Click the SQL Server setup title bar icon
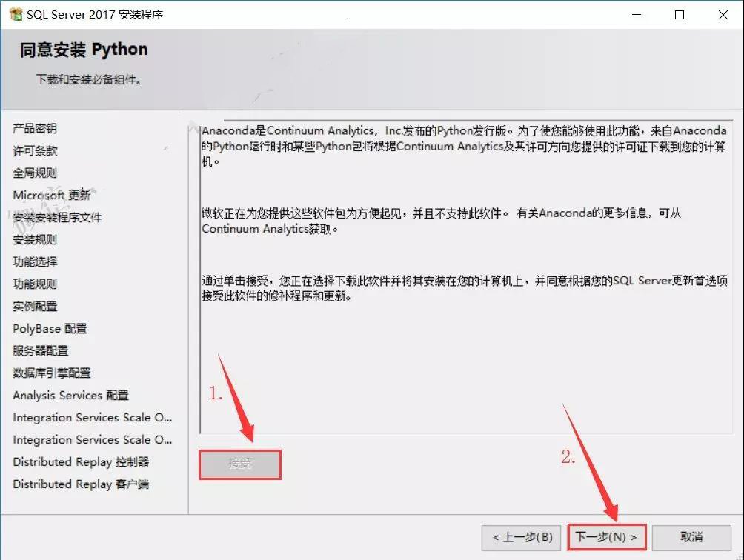 click(16, 15)
